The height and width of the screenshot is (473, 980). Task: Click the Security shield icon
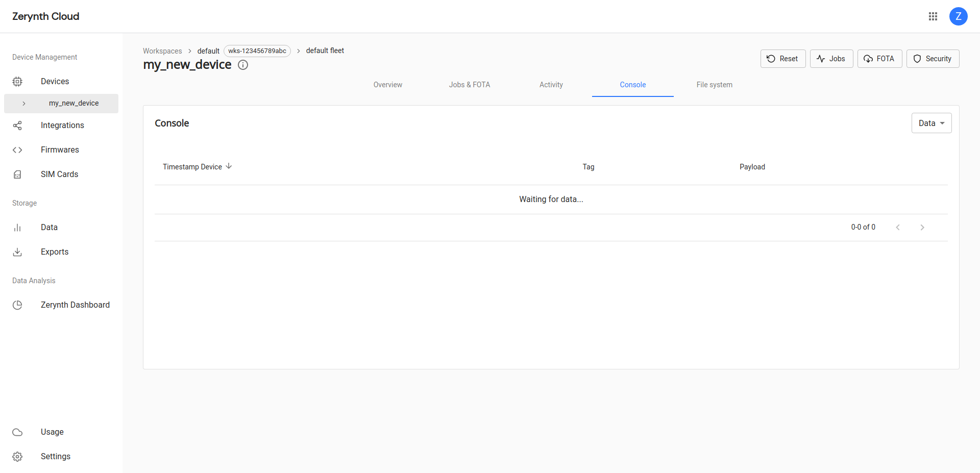pyautogui.click(x=917, y=59)
